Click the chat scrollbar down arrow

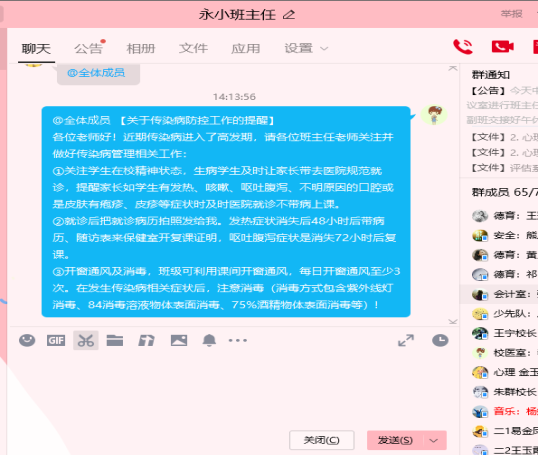(x=453, y=322)
